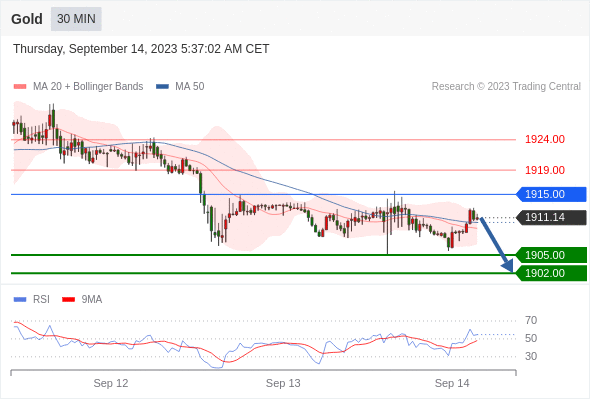Select the 1911.14 current price tag
Viewport: 590px width, 400px height.
(551, 217)
